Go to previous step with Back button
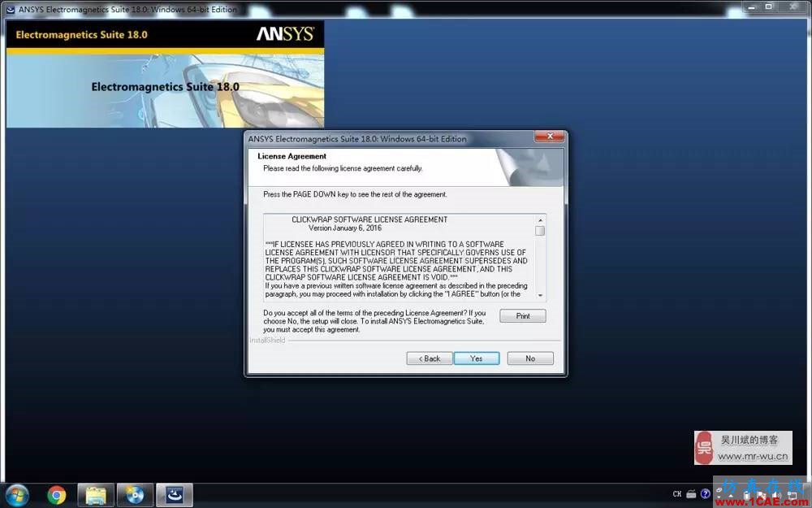The image size is (812, 508). [430, 358]
